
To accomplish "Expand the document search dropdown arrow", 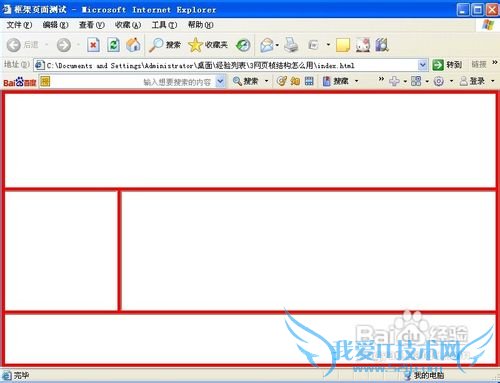I will pos(356,81).
